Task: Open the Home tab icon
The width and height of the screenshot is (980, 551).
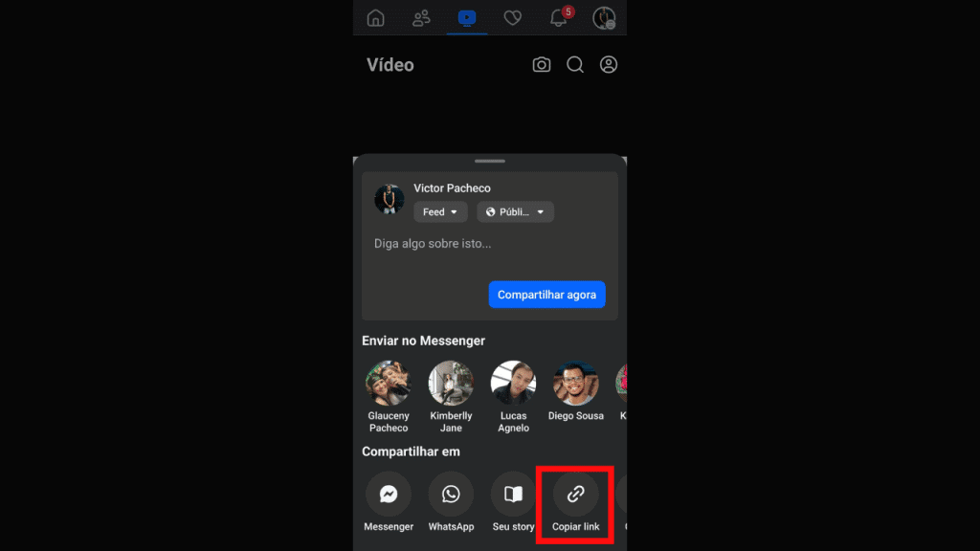Action: pyautogui.click(x=375, y=18)
